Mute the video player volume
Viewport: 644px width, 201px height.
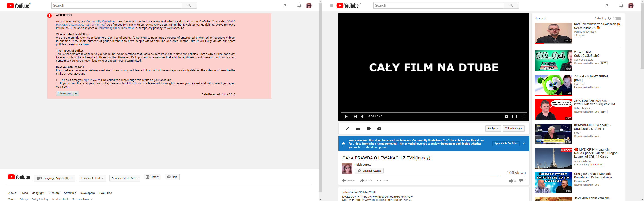(363, 117)
